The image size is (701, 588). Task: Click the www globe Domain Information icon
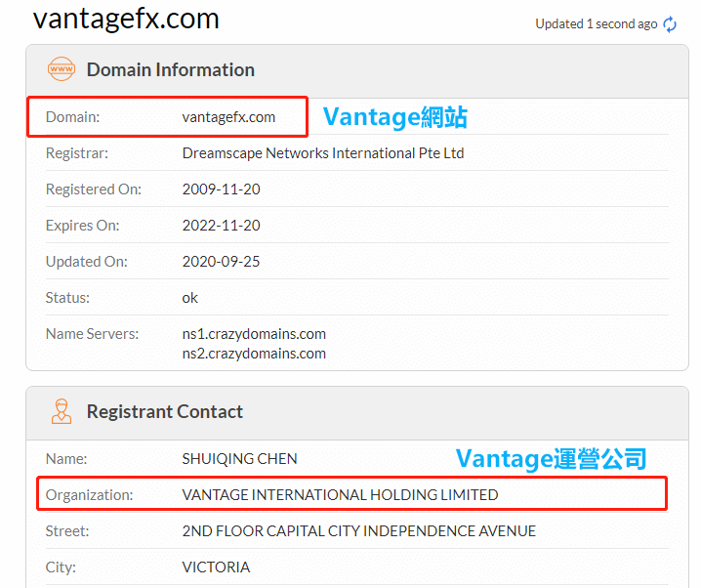click(62, 69)
